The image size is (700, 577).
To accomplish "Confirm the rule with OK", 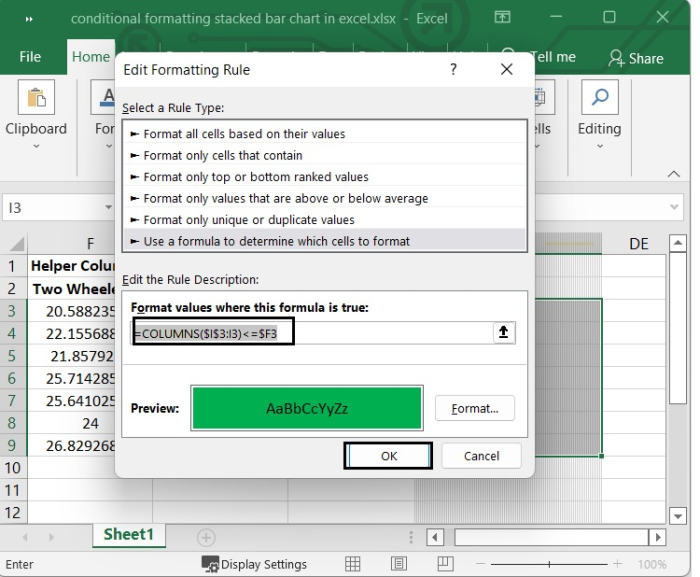I will point(388,456).
